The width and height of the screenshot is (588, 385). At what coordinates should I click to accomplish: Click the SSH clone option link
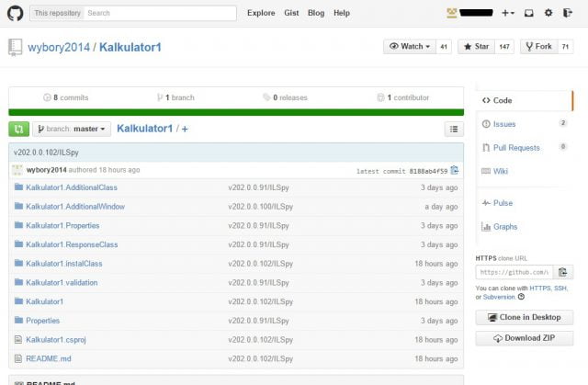(x=560, y=289)
